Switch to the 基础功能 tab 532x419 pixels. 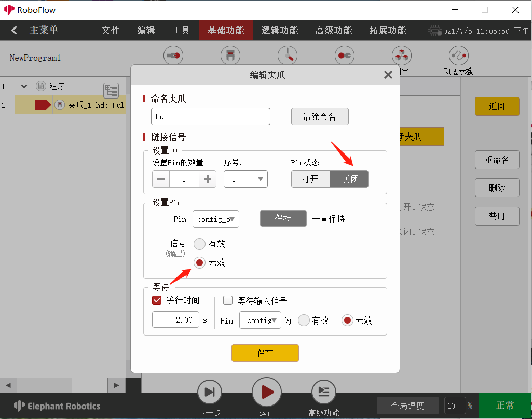[226, 31]
